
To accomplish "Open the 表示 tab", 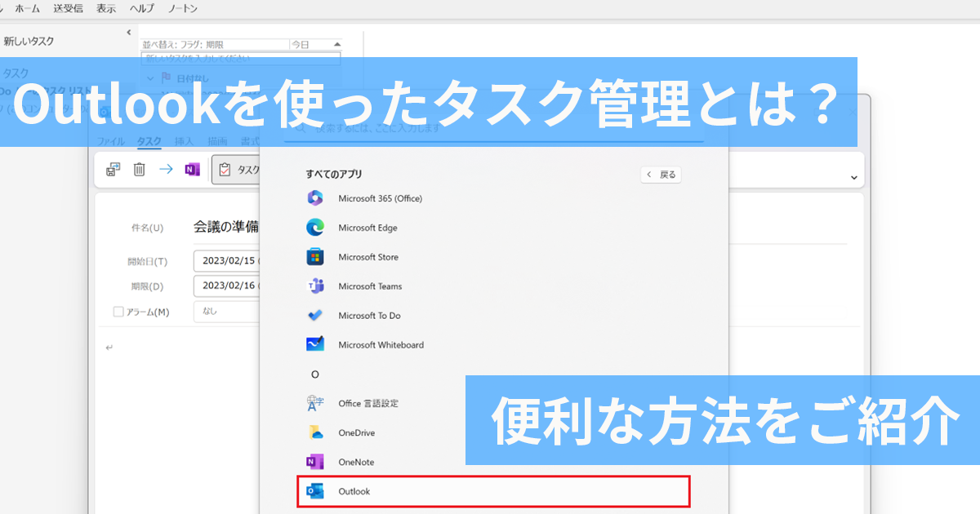I will pos(106,9).
